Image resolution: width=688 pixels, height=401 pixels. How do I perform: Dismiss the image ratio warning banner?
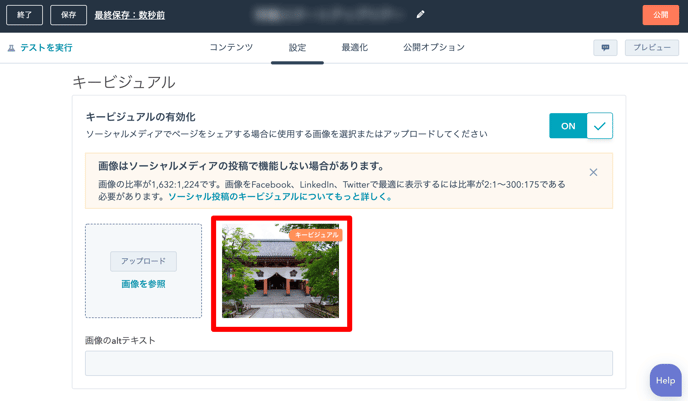click(x=593, y=172)
